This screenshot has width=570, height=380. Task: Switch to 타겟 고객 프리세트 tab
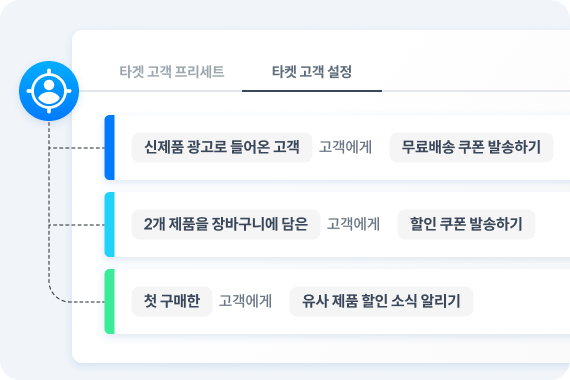pos(172,72)
